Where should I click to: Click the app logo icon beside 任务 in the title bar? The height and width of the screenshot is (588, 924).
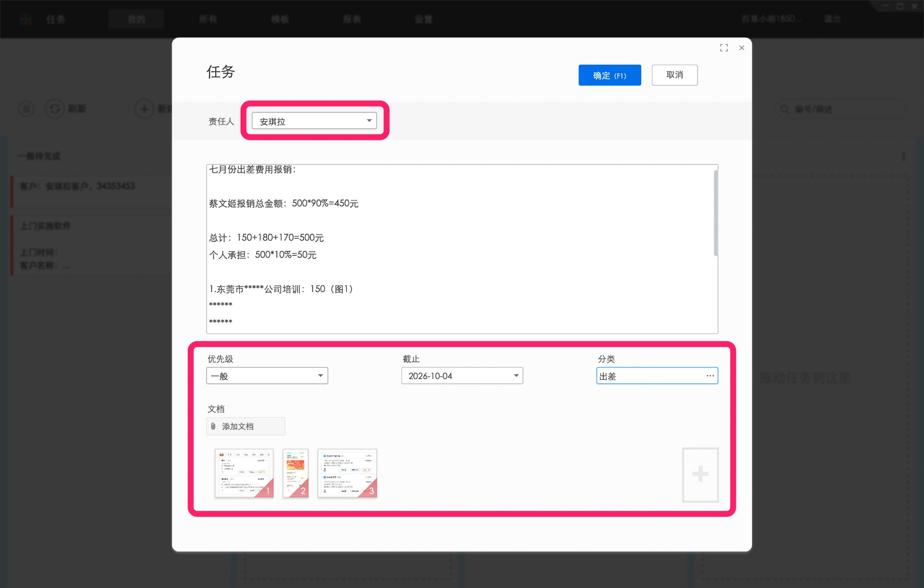(26, 19)
